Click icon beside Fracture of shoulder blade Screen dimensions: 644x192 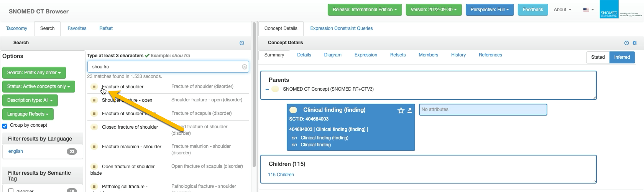click(x=94, y=114)
